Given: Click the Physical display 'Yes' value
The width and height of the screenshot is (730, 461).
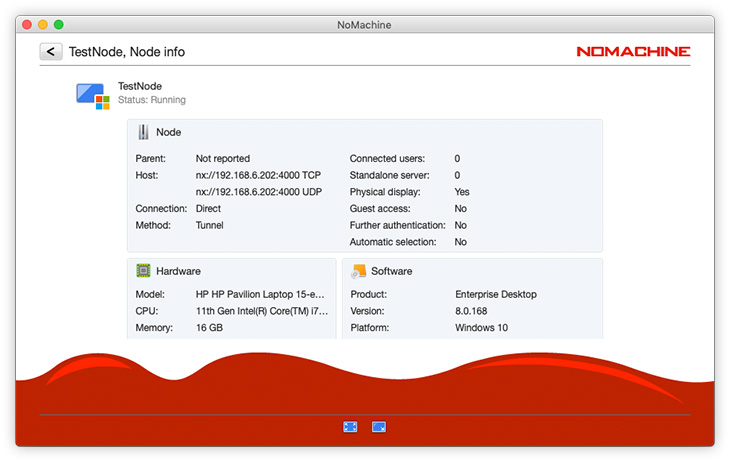Looking at the screenshot, I should 461,192.
